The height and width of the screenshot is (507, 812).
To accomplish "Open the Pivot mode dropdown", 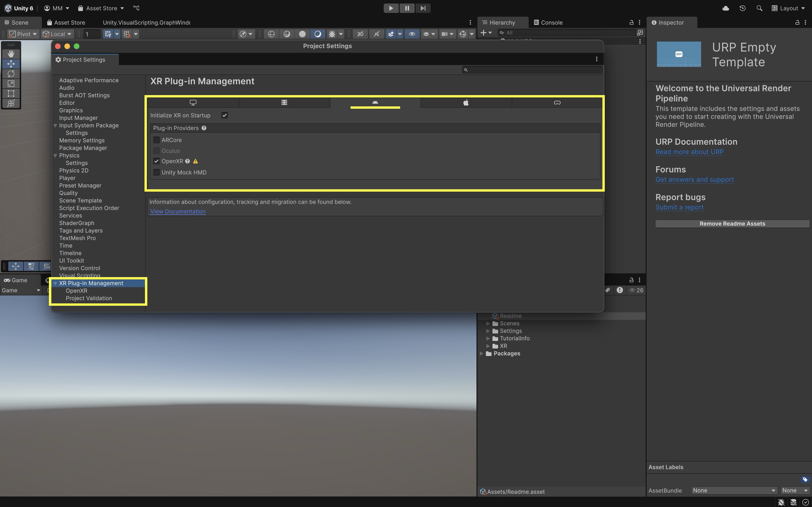I will 23,34.
